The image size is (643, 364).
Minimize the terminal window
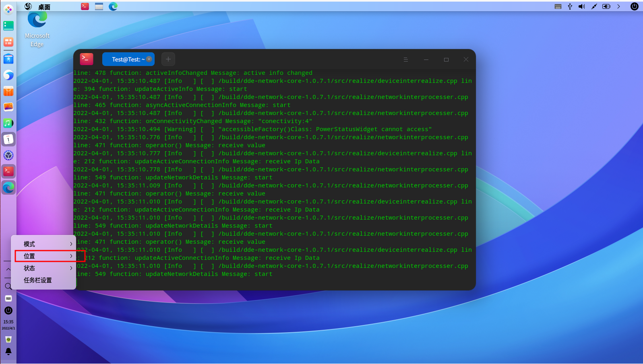[x=426, y=60]
